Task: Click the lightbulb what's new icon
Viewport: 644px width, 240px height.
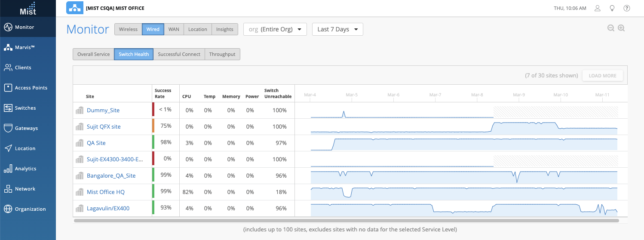Action: tap(612, 8)
